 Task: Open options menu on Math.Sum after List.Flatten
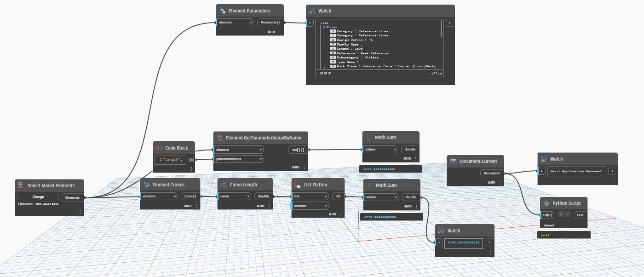point(417,206)
